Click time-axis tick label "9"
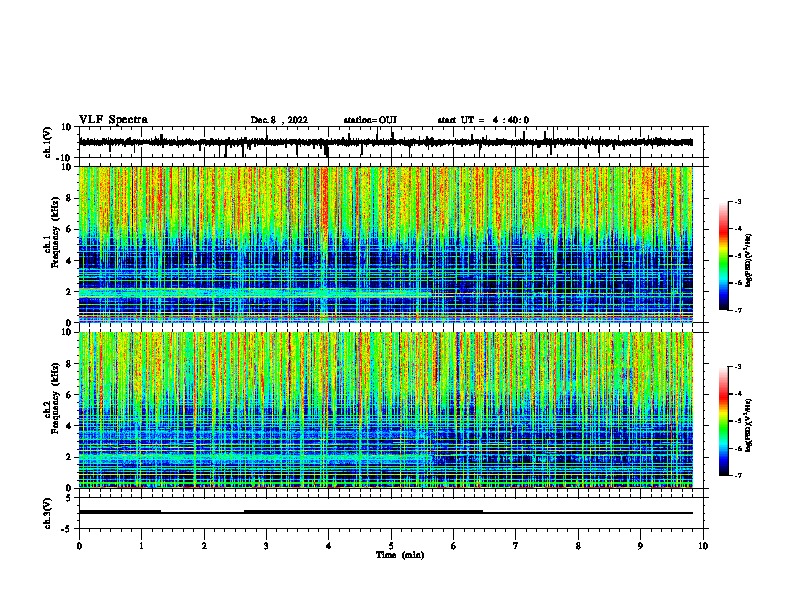792x612 pixels. coord(640,546)
